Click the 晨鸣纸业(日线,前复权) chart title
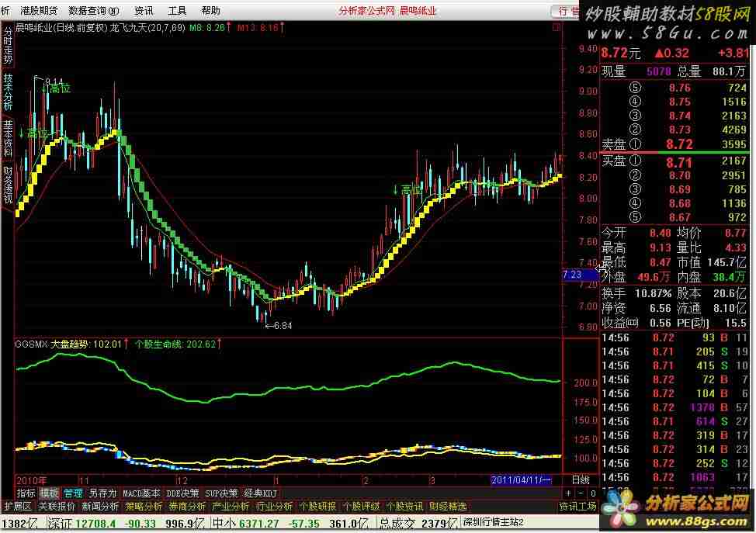Viewport: 756px width, 533px height. pyautogui.click(x=61, y=27)
